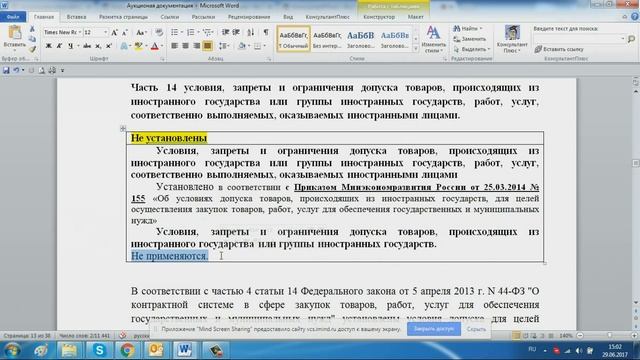The image size is (640, 360).
Task: Apply subscript x₂ formatting
Action: click(98, 46)
